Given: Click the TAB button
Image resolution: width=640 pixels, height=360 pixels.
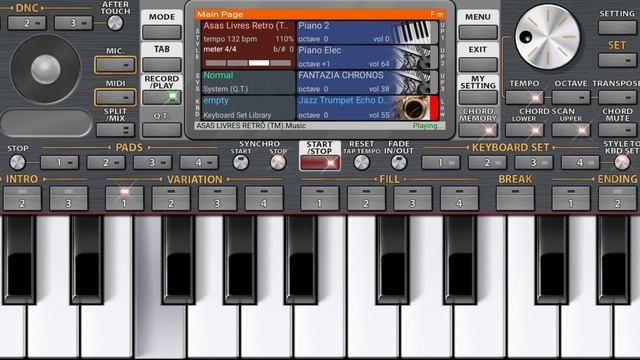Looking at the screenshot, I should pyautogui.click(x=162, y=64).
